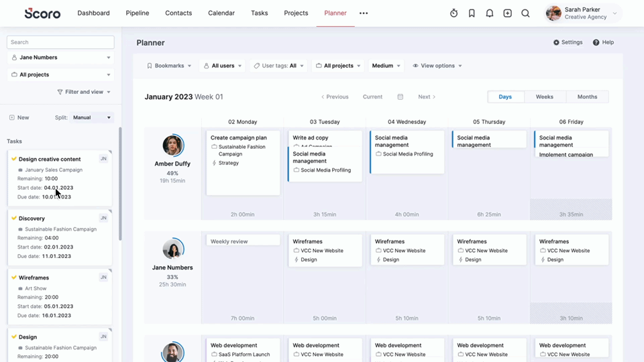Click Amber Duffy's 49% utilization text
This screenshot has height=362, width=644.
(172, 173)
